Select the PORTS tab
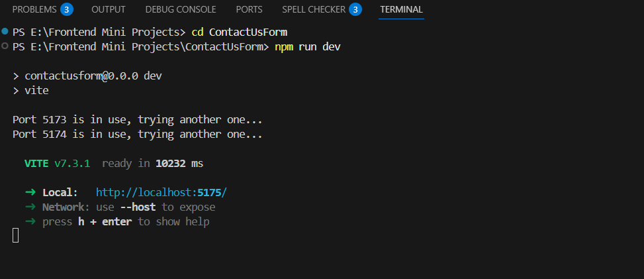The height and width of the screenshot is (279, 644). [249, 9]
